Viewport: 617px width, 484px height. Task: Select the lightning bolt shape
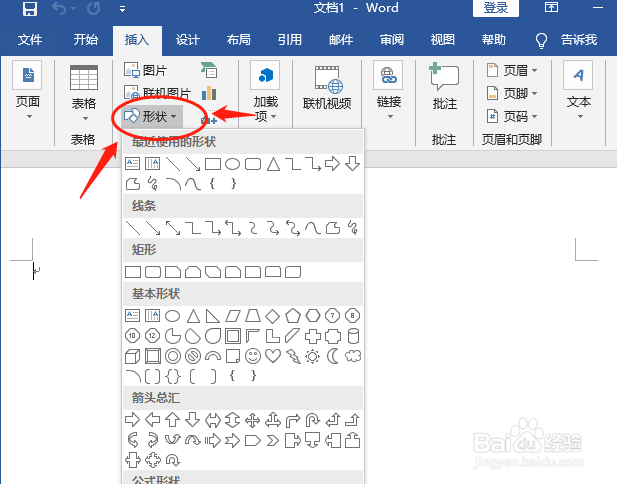tap(293, 356)
